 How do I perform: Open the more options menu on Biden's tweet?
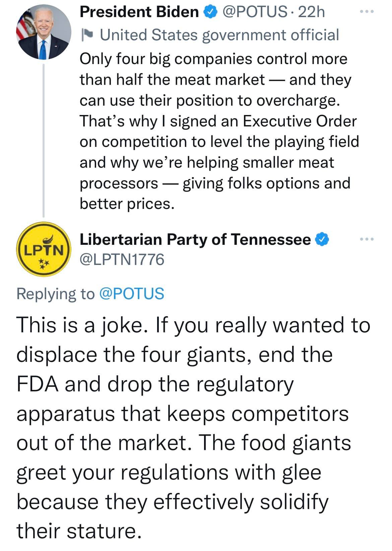pos(367,12)
